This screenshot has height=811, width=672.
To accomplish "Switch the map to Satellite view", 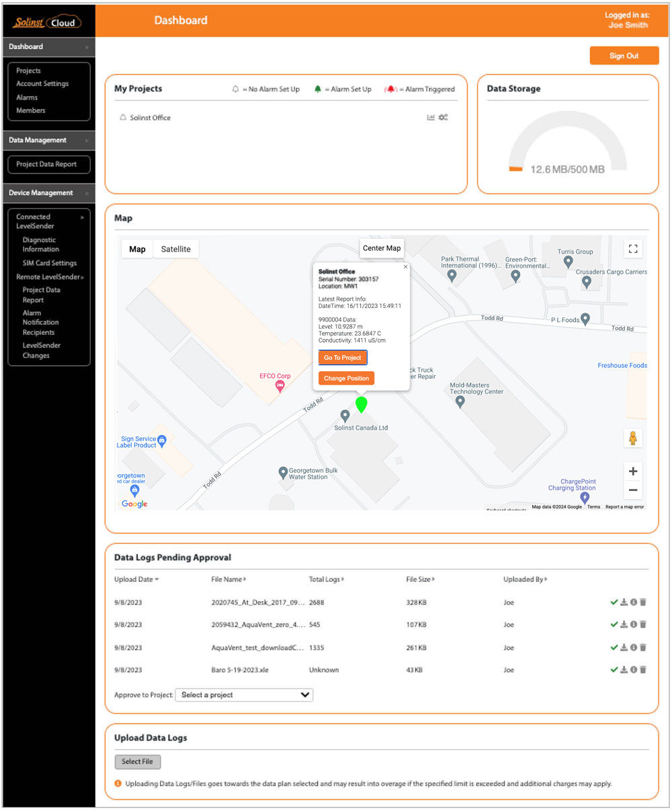I will (x=175, y=249).
